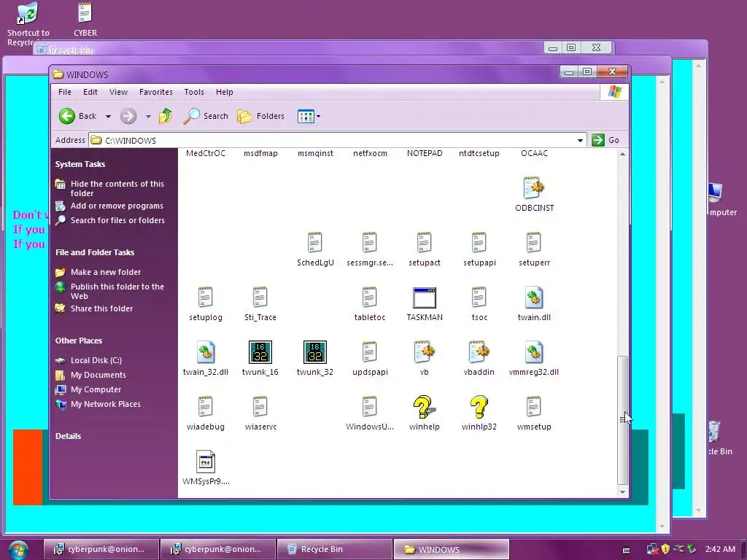Open the Views dropdown button
747x560 pixels.
pyautogui.click(x=309, y=116)
